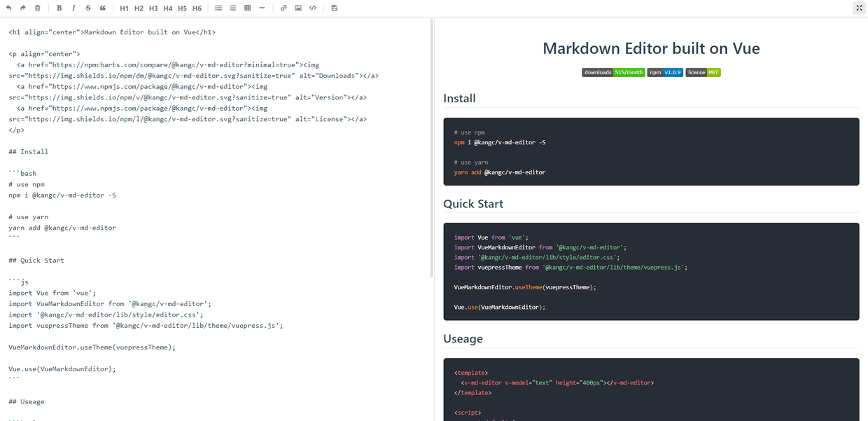Open the license MIT badge
The image size is (868, 421).
(x=703, y=72)
